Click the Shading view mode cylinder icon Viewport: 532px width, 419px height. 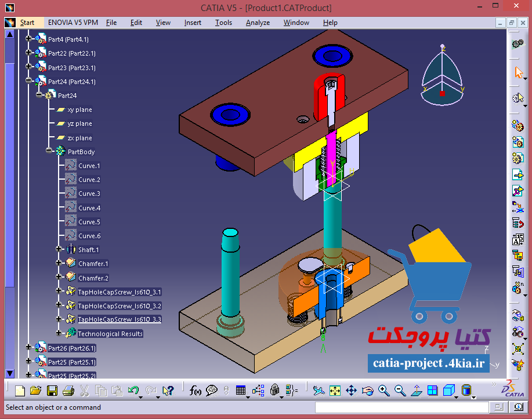coord(466,390)
